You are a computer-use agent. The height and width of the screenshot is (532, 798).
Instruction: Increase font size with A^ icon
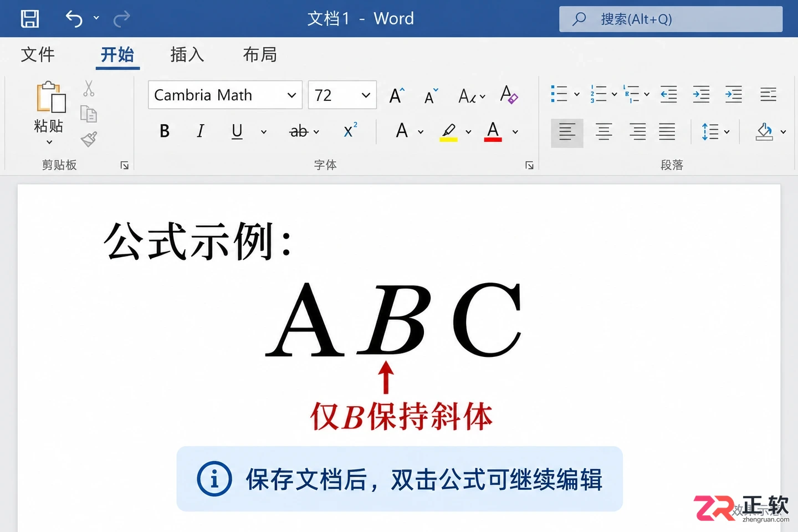click(397, 96)
